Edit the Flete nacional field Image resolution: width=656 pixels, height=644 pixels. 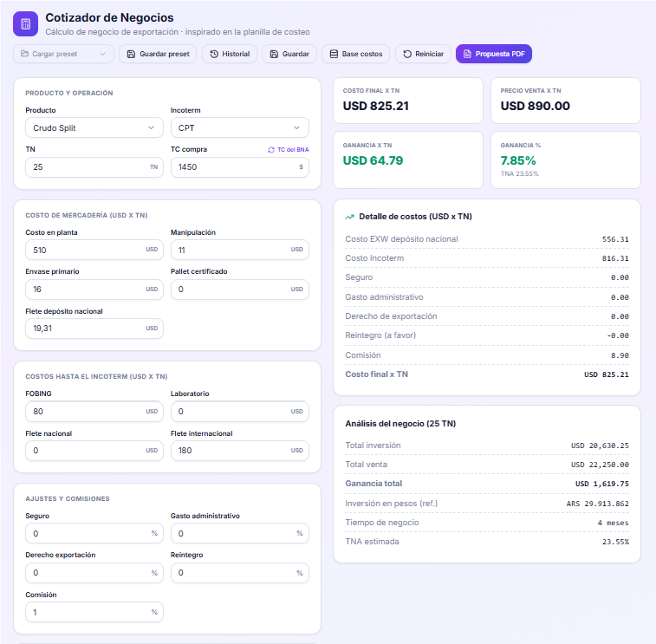tap(94, 451)
